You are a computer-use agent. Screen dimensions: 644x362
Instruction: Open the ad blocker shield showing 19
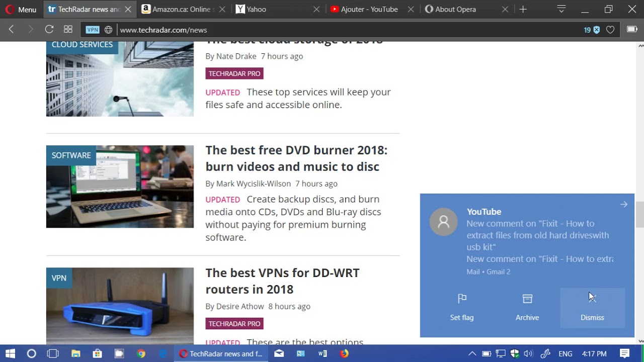point(592,30)
